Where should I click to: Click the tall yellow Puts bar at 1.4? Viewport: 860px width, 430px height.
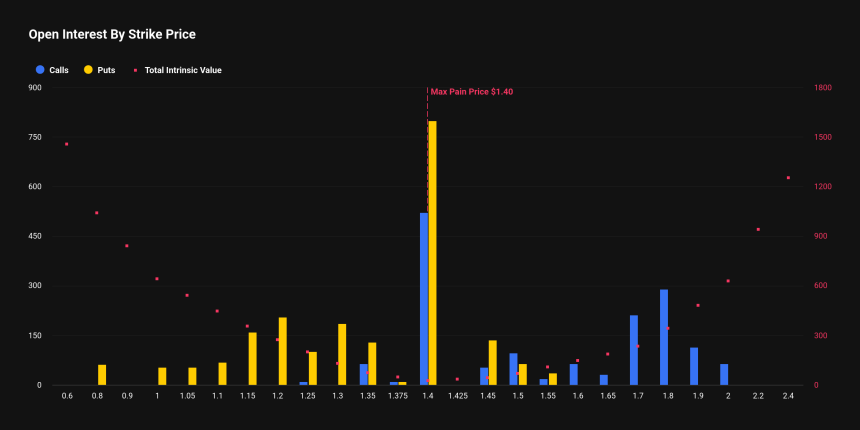(x=432, y=252)
